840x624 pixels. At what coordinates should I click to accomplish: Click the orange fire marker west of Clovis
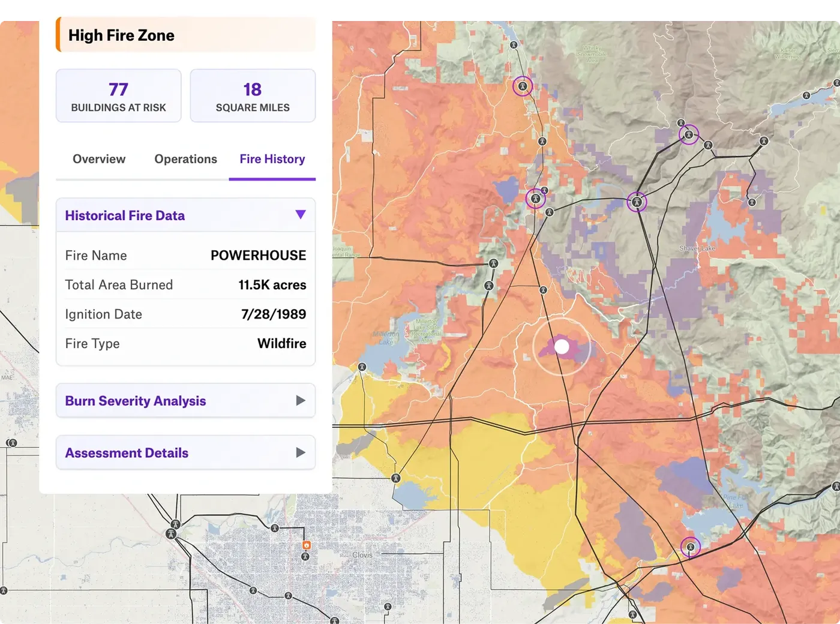point(307,545)
